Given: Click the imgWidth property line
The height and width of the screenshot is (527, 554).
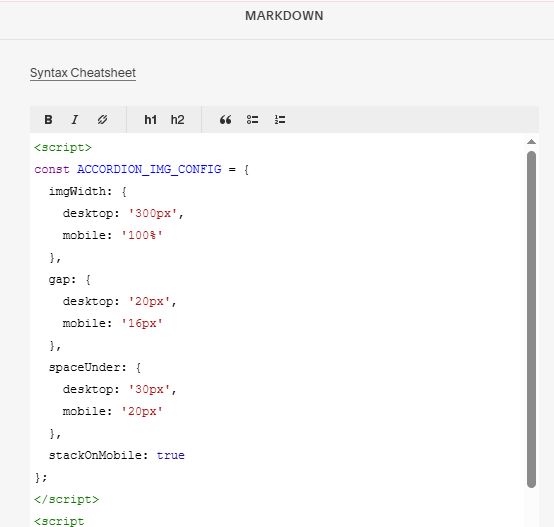Looking at the screenshot, I should [x=88, y=191].
